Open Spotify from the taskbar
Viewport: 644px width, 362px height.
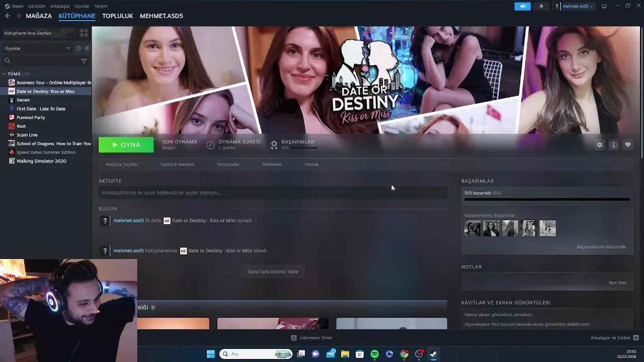pyautogui.click(x=374, y=354)
